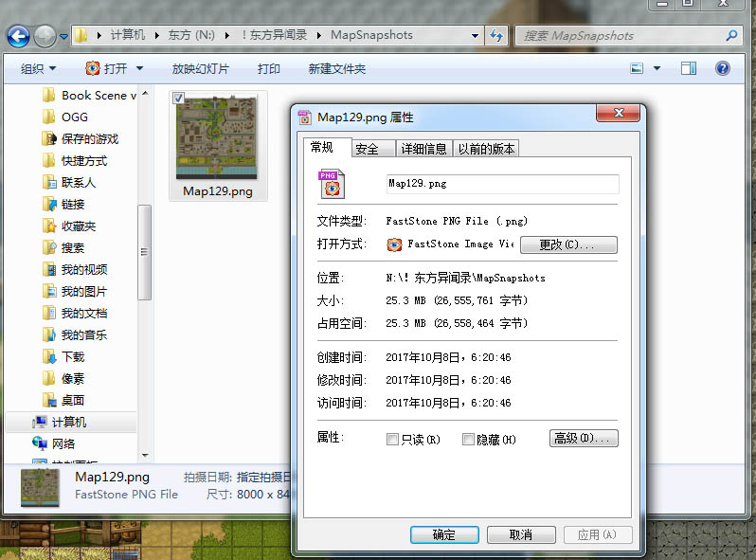
Task: Change view with the view icon
Action: 637,68
